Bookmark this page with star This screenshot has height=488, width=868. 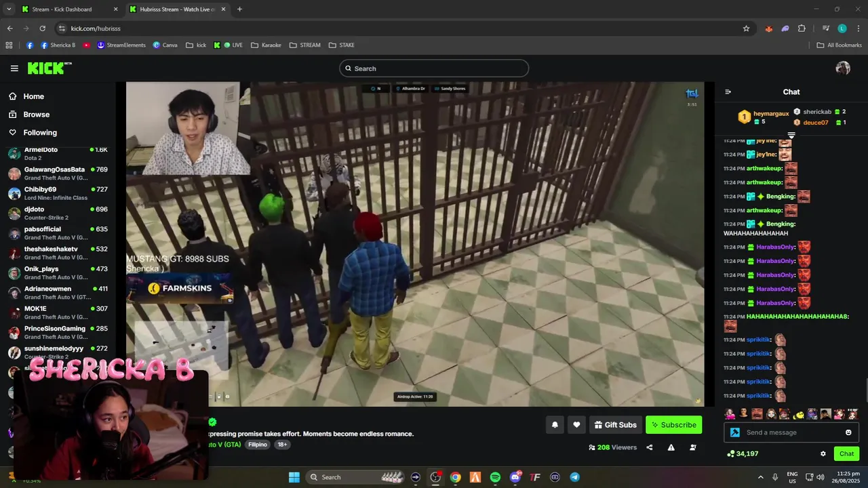(746, 28)
